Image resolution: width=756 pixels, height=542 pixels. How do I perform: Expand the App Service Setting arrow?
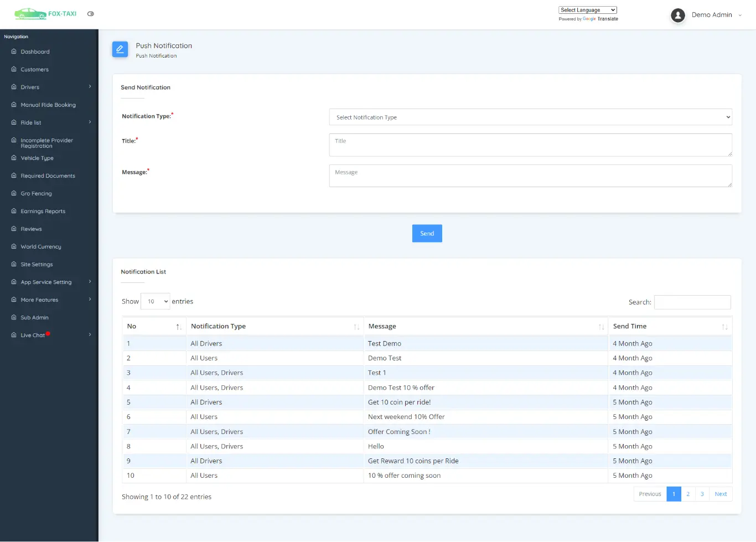[90, 281]
